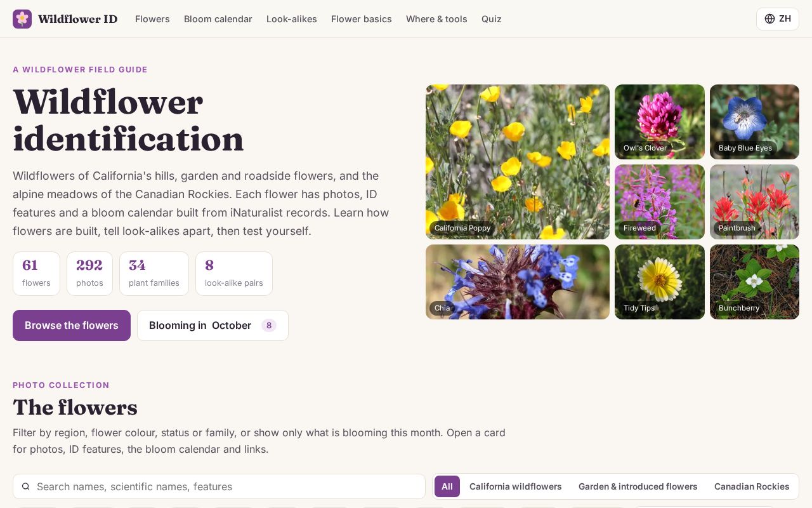Click the "PHOTO COLLECTION" label
The height and width of the screenshot is (508, 812).
point(61,385)
